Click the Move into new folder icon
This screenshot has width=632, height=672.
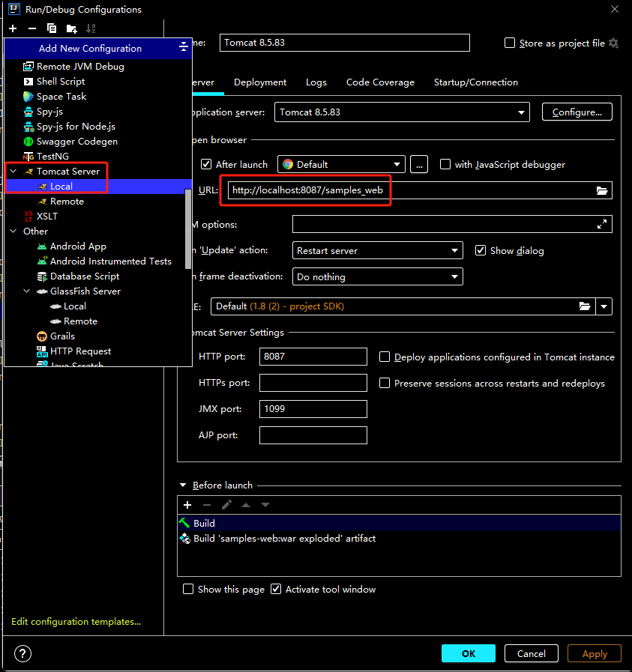72,28
